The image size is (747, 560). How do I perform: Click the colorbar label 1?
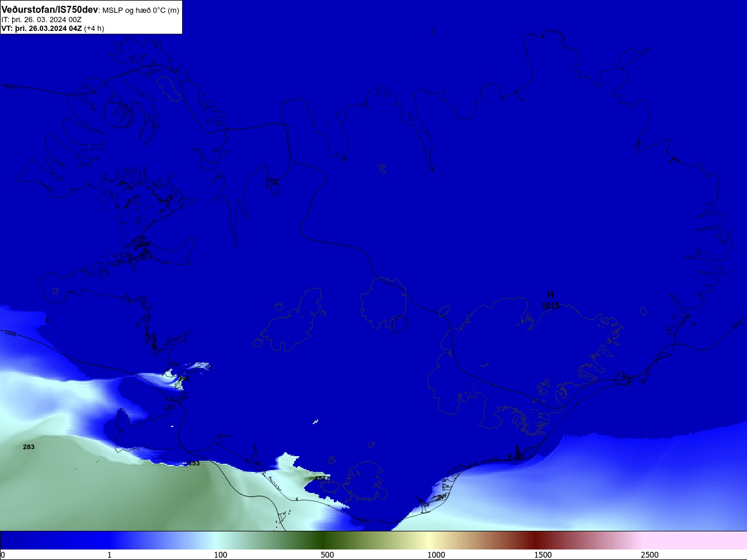(x=109, y=555)
